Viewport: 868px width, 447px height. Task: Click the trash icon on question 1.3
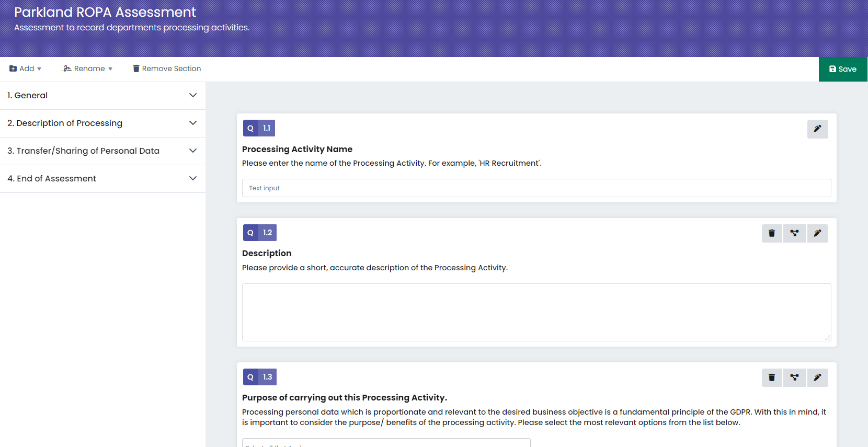(x=771, y=377)
